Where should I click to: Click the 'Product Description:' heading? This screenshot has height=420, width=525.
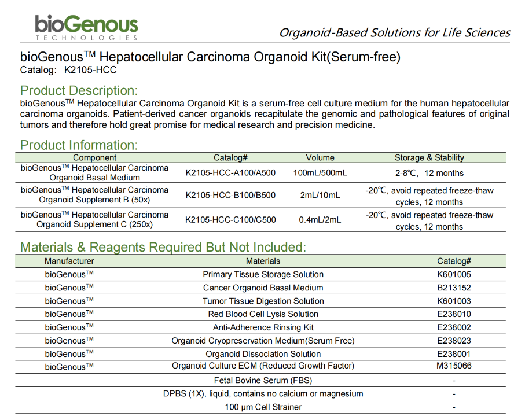(x=79, y=90)
